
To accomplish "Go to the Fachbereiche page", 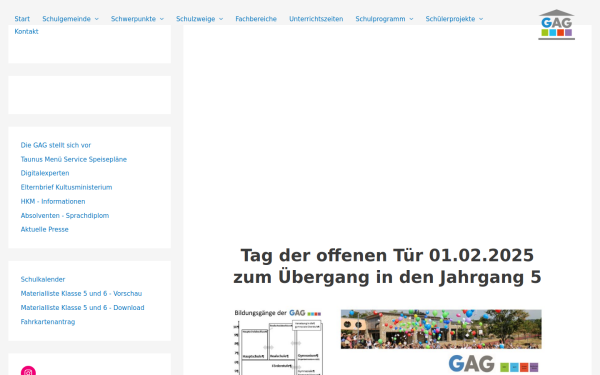I will [256, 19].
